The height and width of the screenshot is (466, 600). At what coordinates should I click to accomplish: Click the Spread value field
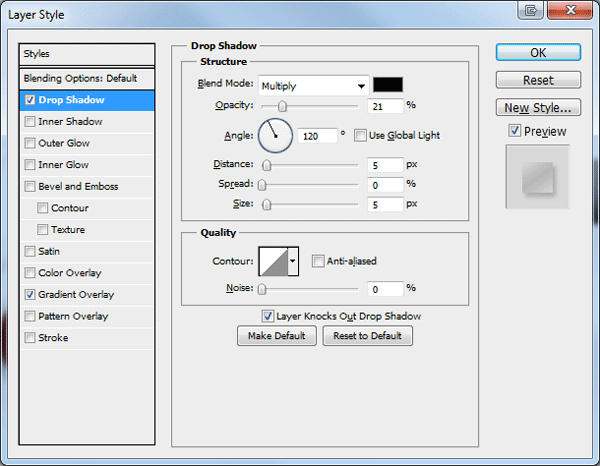[x=385, y=185]
